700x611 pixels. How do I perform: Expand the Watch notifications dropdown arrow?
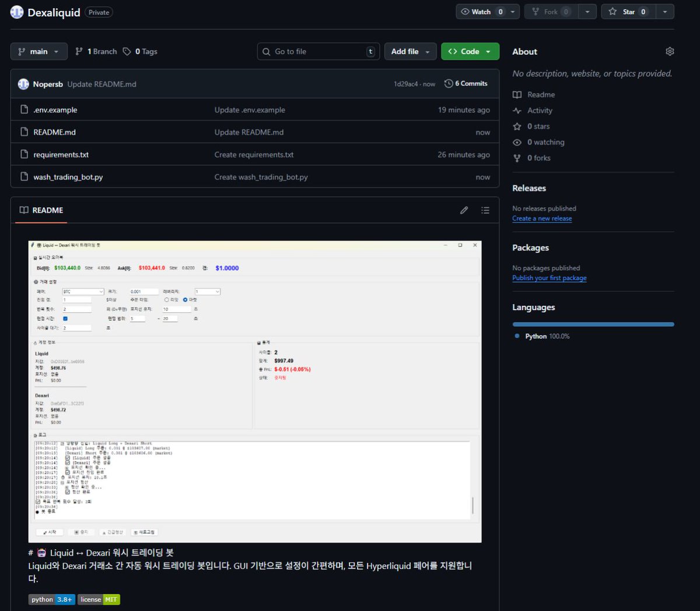tap(513, 12)
